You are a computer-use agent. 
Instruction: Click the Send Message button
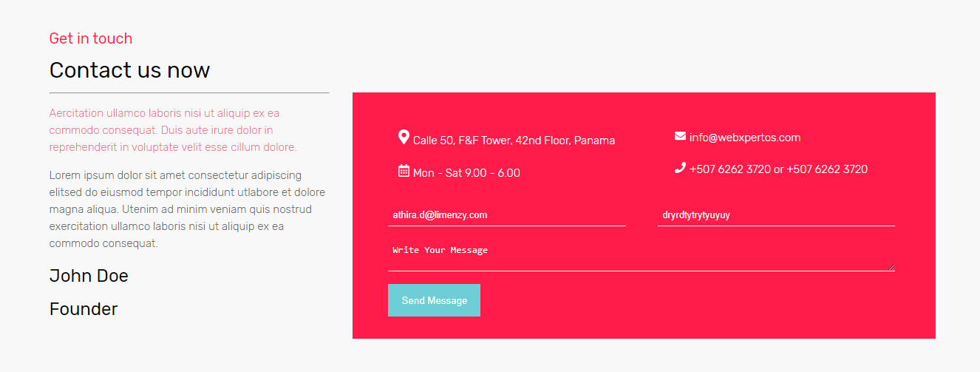pyautogui.click(x=434, y=300)
